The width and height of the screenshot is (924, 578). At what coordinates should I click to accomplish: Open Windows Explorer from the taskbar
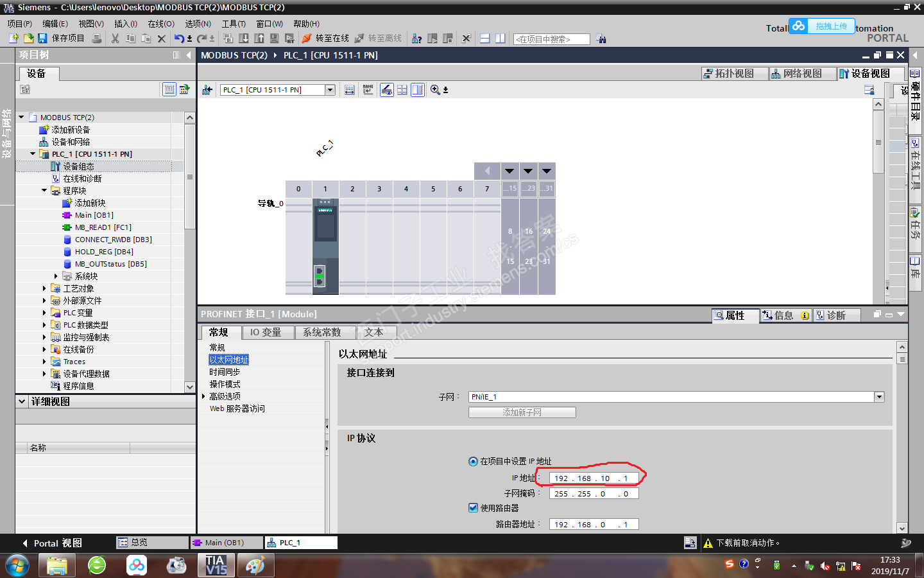(x=57, y=565)
